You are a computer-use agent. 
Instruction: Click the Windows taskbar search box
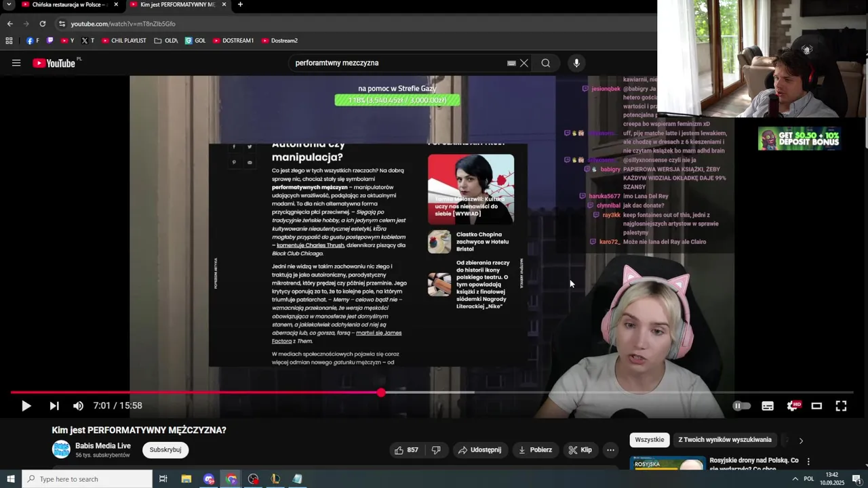[87, 479]
